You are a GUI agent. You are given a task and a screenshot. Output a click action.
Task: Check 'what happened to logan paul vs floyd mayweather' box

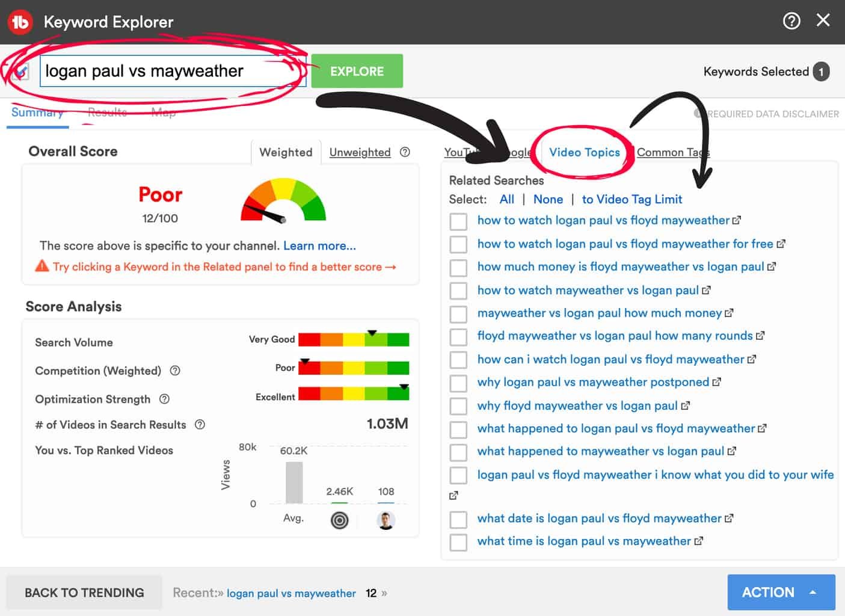pyautogui.click(x=458, y=429)
